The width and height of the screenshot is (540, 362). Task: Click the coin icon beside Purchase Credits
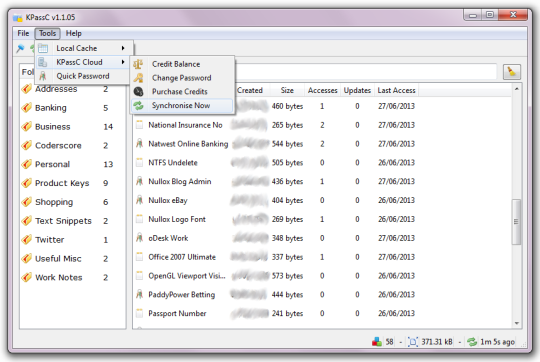(x=138, y=92)
